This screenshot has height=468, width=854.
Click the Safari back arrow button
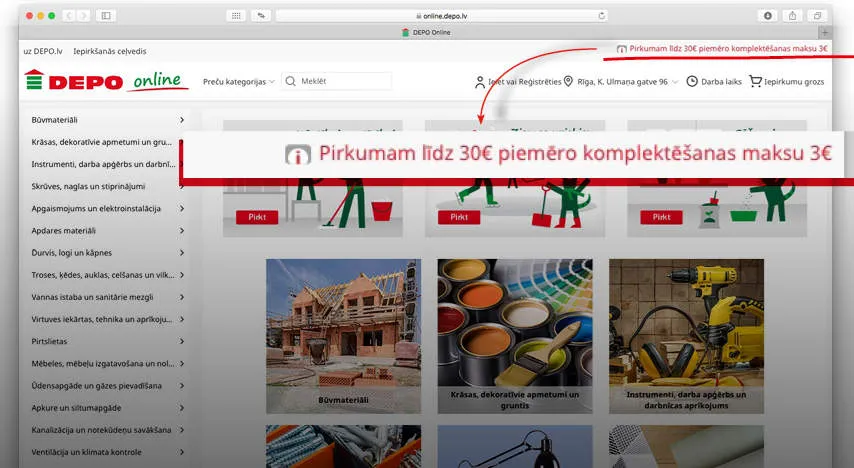pyautogui.click(x=68, y=16)
